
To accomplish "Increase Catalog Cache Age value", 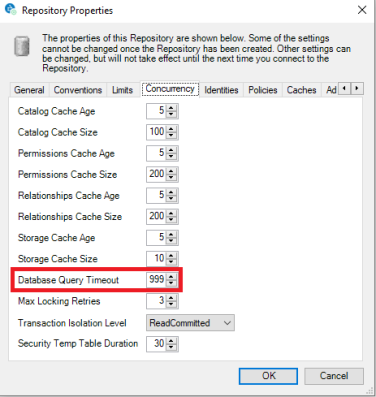I will [171, 108].
